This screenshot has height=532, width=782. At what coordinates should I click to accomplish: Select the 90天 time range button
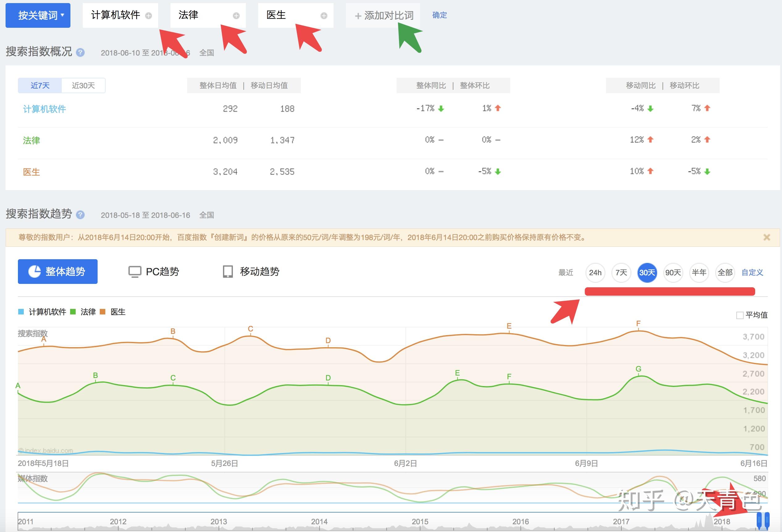(673, 272)
